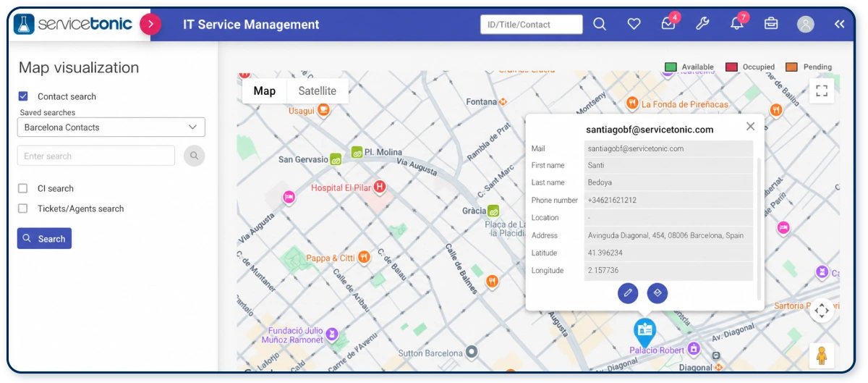Image resolution: width=868 pixels, height=383 pixels.
Task: Click the ServiceTonic logo
Action: click(x=73, y=24)
